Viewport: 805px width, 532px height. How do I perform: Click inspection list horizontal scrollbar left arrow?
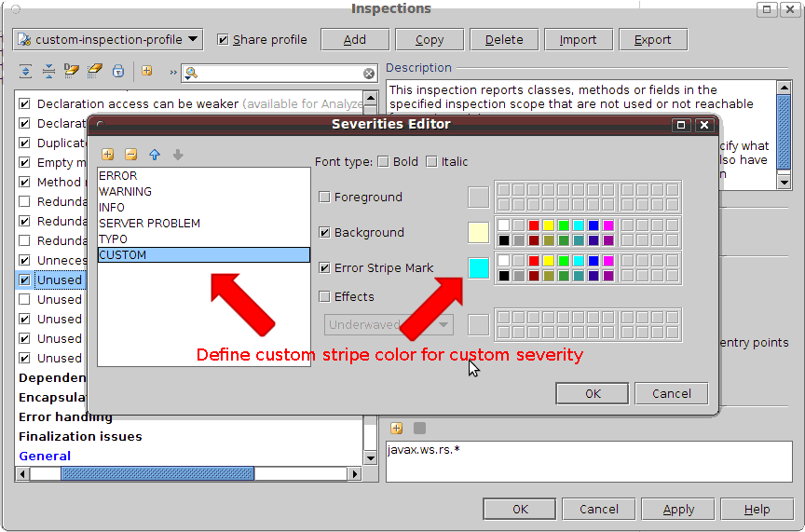[22, 474]
